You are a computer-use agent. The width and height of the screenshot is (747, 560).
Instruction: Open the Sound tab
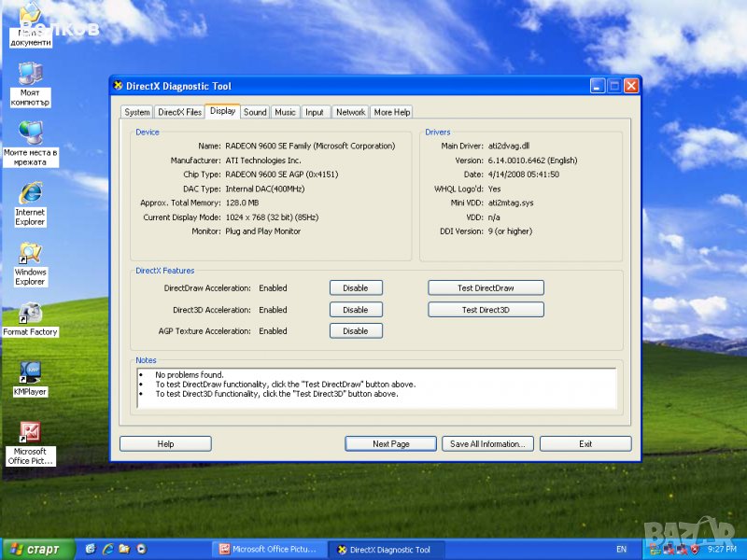tap(255, 112)
